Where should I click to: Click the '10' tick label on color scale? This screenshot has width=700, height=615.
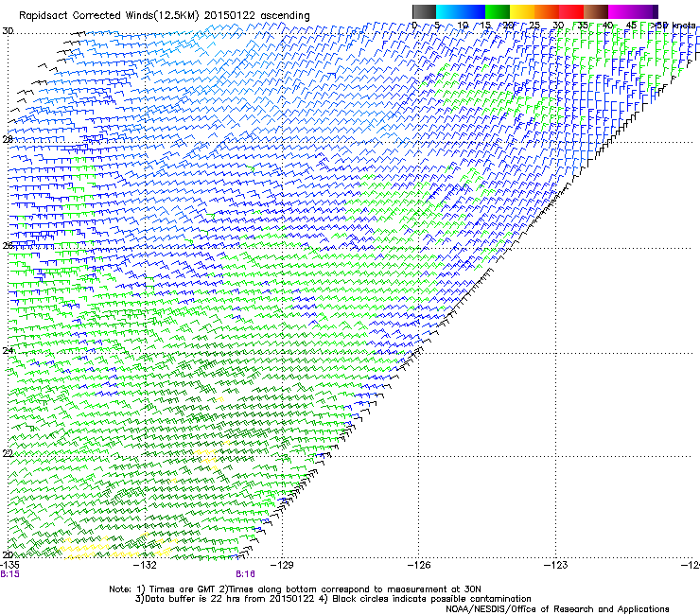463,25
